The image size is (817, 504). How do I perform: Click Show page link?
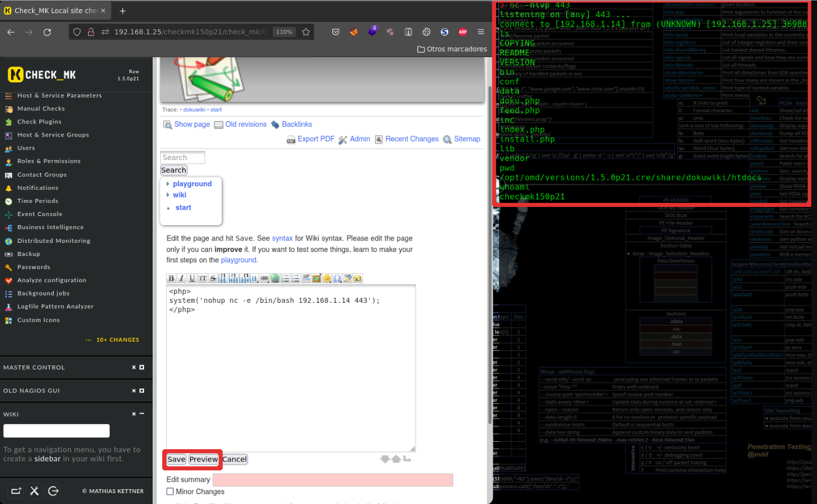tap(192, 125)
